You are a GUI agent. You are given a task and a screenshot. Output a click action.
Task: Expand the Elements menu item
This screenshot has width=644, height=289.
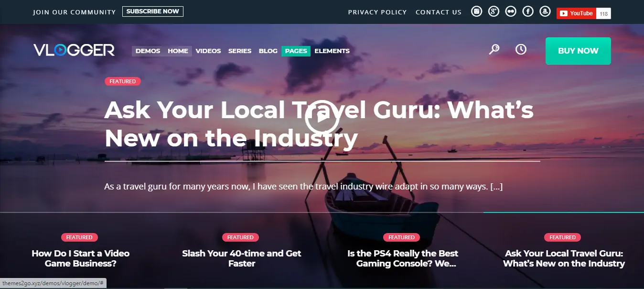[332, 51]
